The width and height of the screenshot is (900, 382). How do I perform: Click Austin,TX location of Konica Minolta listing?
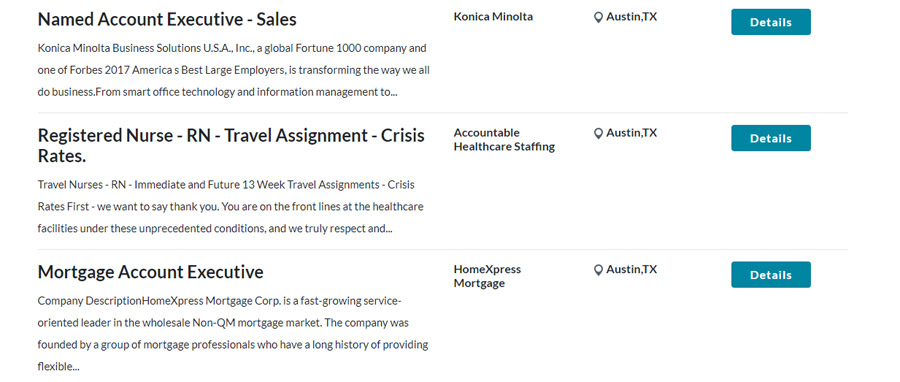[x=631, y=17]
